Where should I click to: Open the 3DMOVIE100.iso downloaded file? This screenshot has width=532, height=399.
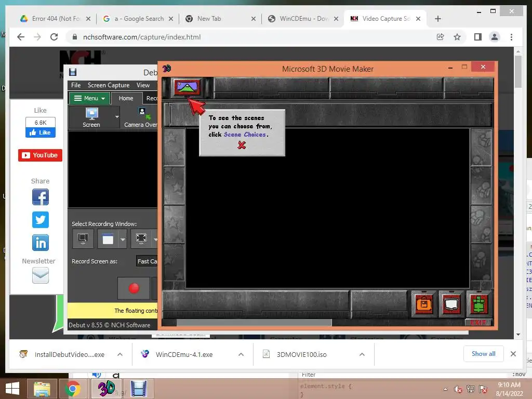pyautogui.click(x=302, y=354)
